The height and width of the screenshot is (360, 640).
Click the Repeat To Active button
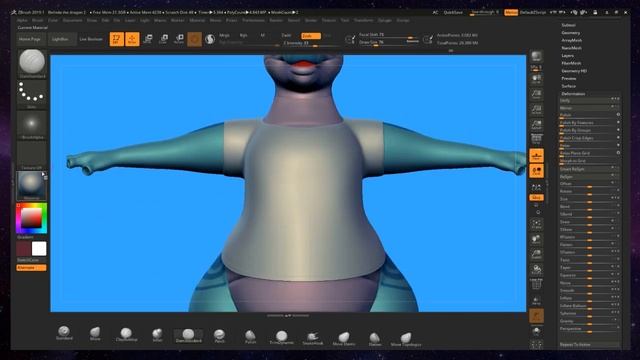point(589,344)
